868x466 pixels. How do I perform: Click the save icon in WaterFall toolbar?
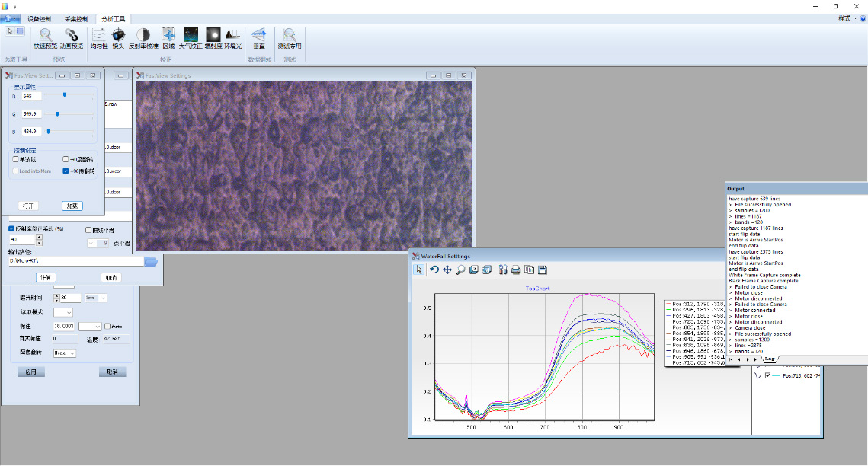point(542,270)
